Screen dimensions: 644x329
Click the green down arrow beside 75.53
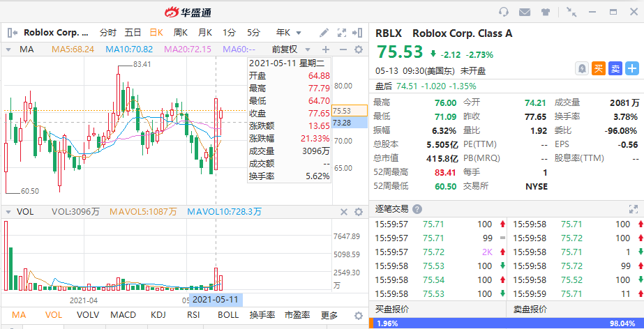click(433, 54)
